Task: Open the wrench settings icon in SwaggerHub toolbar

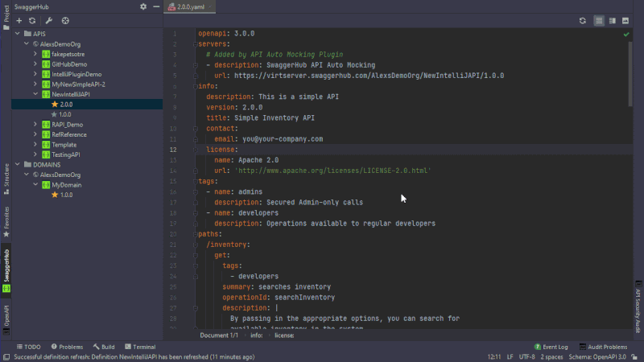Action: (x=49, y=21)
